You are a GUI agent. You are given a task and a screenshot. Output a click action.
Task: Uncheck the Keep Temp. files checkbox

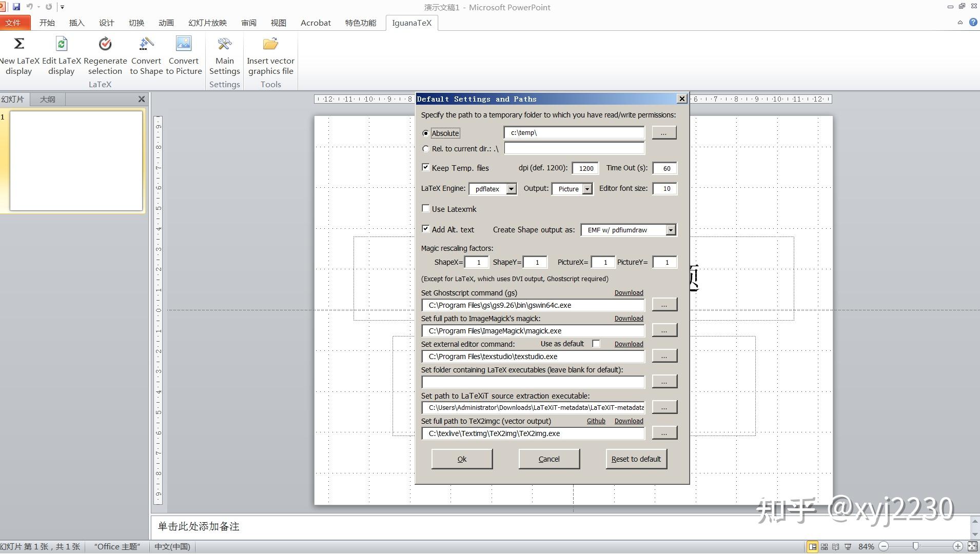click(425, 168)
